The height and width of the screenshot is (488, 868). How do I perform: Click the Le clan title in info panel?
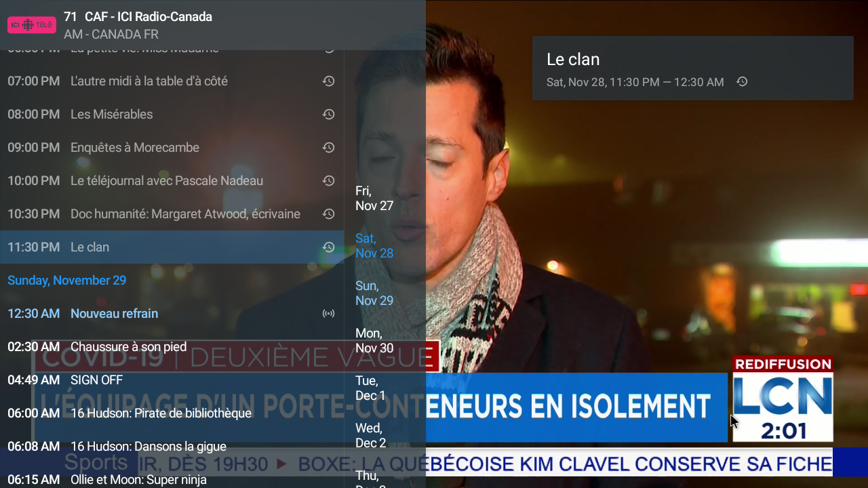(573, 59)
